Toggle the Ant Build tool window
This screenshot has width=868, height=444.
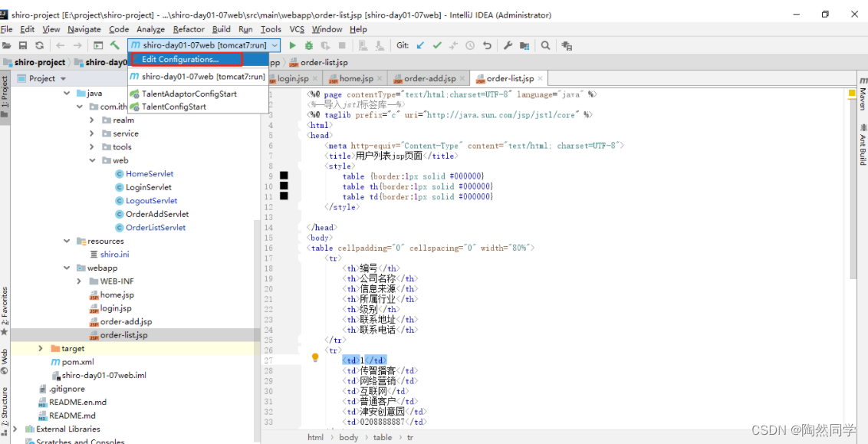863,143
